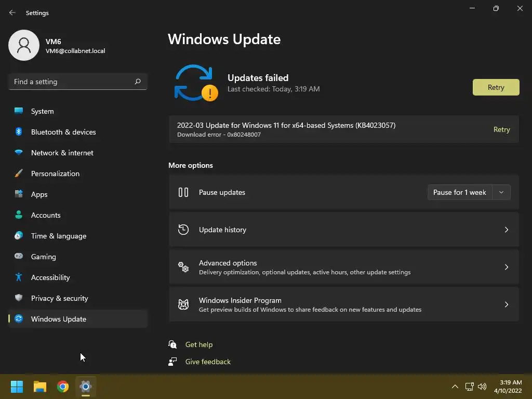The image size is (532, 399).
Task: Open Privacy & security settings
Action: [78, 298]
